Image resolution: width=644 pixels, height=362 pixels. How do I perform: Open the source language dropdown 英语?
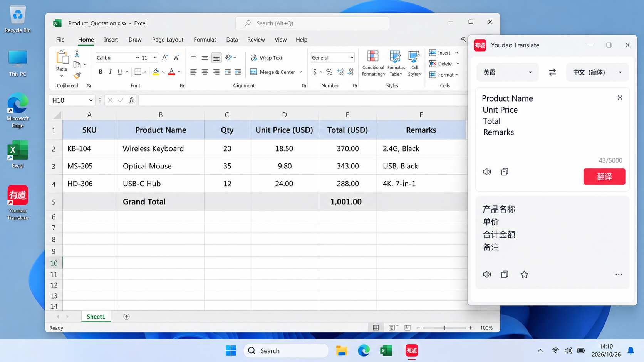click(x=507, y=72)
